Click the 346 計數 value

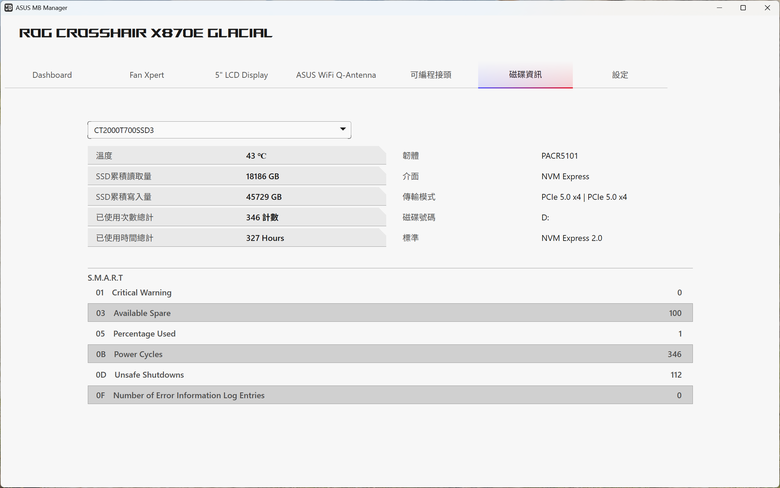coord(262,217)
